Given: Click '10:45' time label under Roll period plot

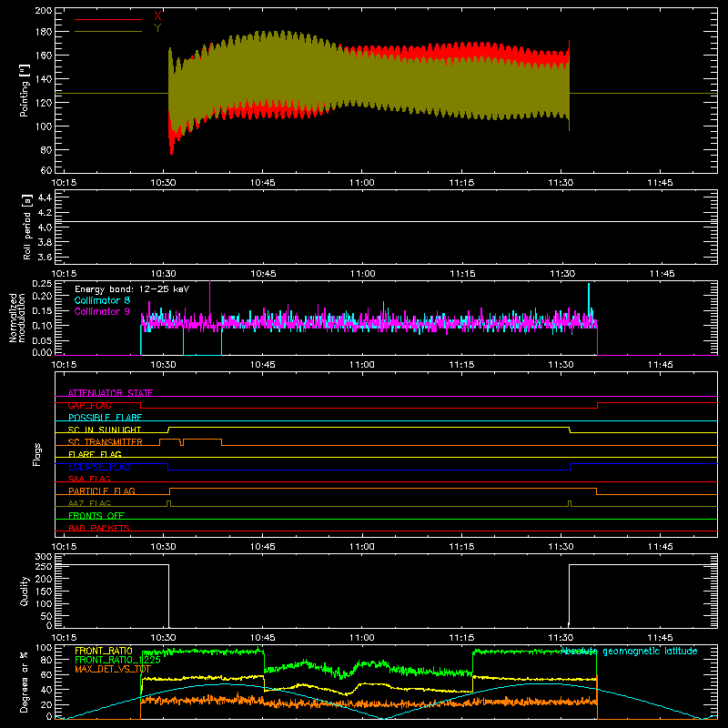Looking at the screenshot, I should tap(263, 274).
